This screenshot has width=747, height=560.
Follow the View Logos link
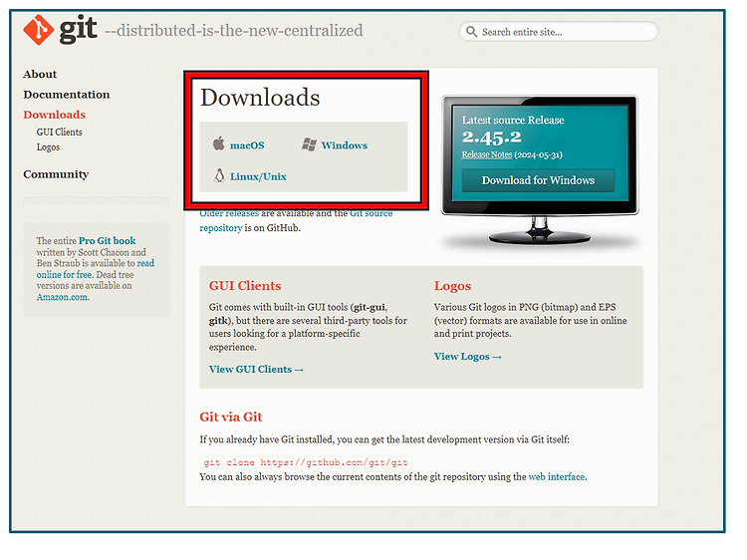tap(468, 357)
